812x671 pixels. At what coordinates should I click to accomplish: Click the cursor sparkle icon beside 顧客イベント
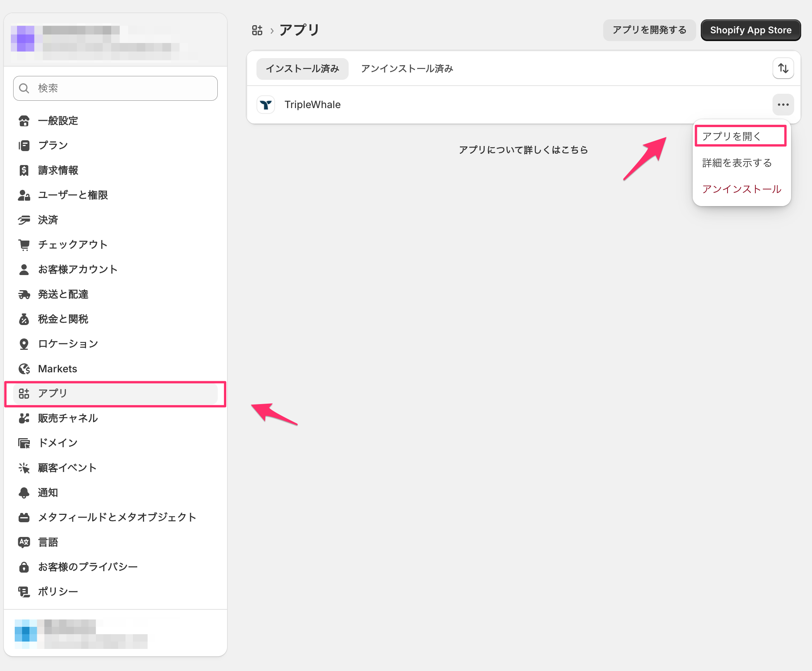pos(24,468)
